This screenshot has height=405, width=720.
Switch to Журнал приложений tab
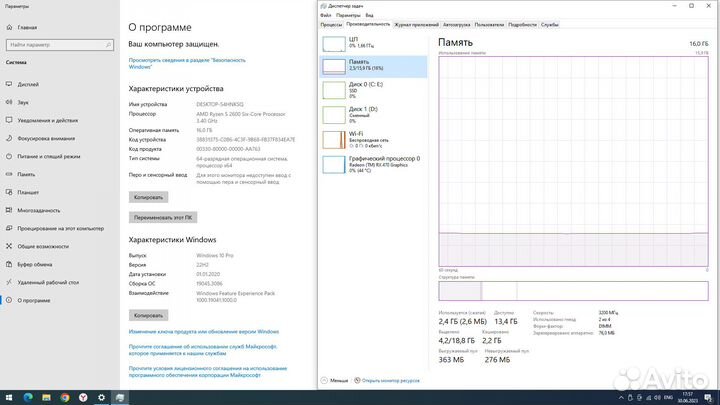[416, 25]
